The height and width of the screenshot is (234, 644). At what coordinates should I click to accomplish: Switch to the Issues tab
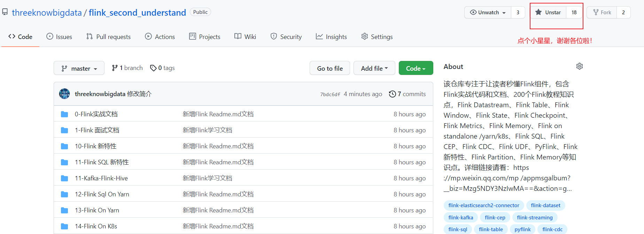[59, 37]
